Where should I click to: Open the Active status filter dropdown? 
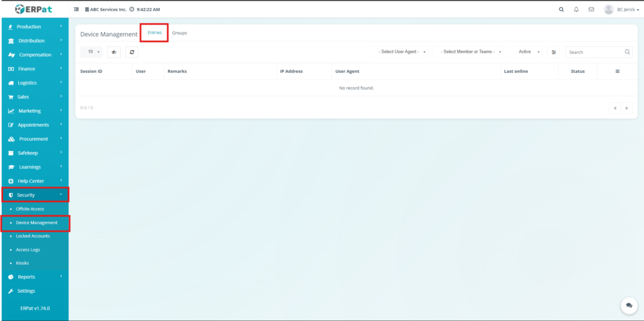click(528, 52)
